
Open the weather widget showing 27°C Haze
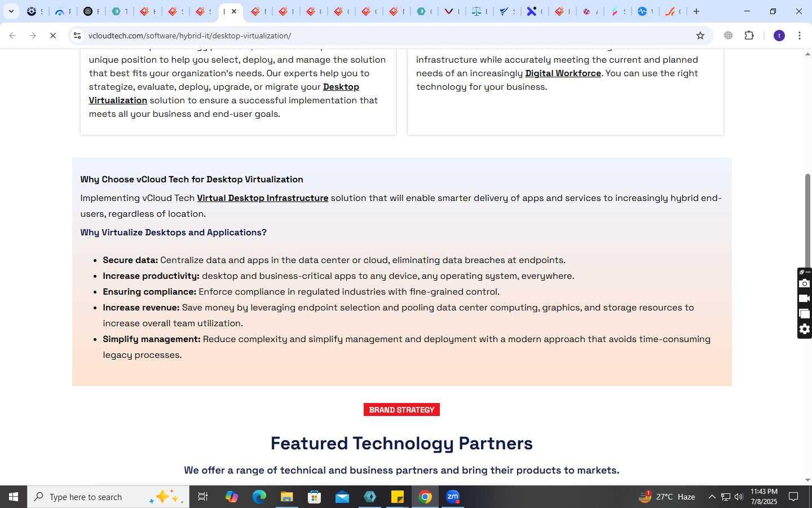click(x=667, y=497)
